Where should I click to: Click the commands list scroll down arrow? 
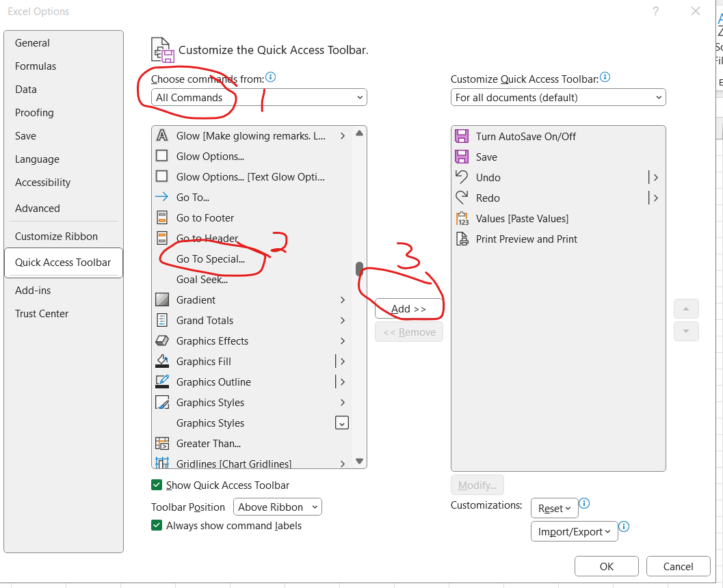click(359, 461)
